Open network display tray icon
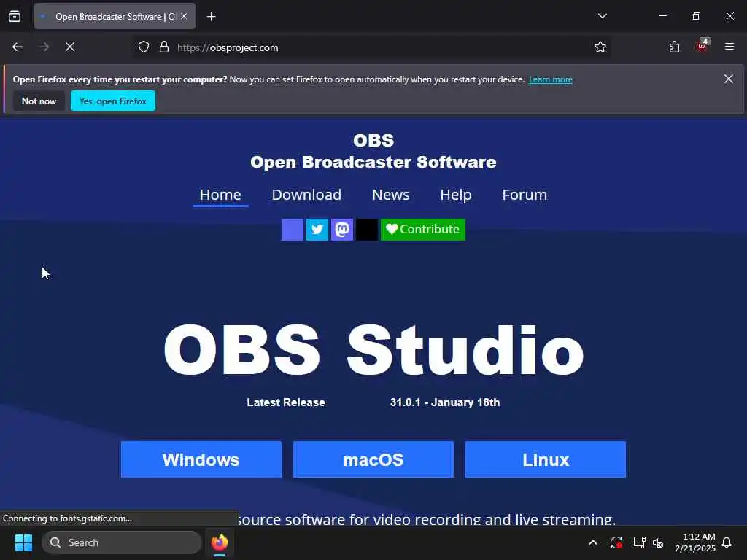The width and height of the screenshot is (747, 560). (639, 542)
